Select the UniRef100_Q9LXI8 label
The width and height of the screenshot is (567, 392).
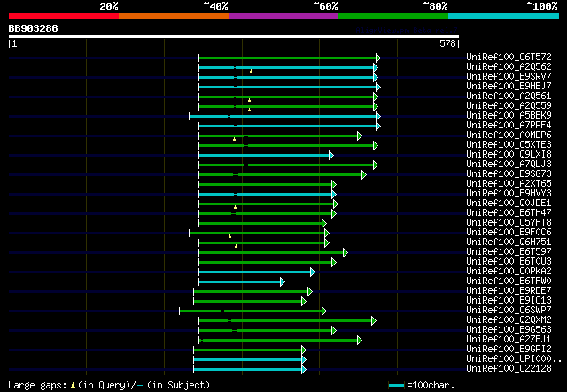tap(509, 154)
